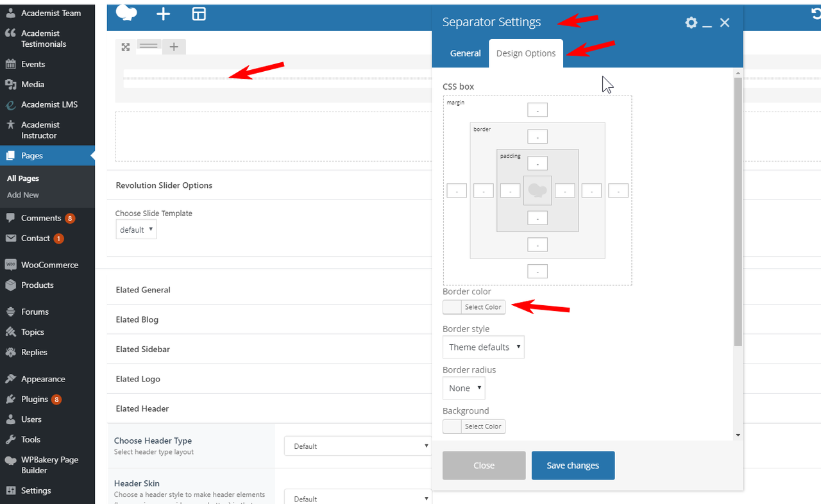Toggle row fullscreen expand icon
821x504 pixels.
point(126,46)
